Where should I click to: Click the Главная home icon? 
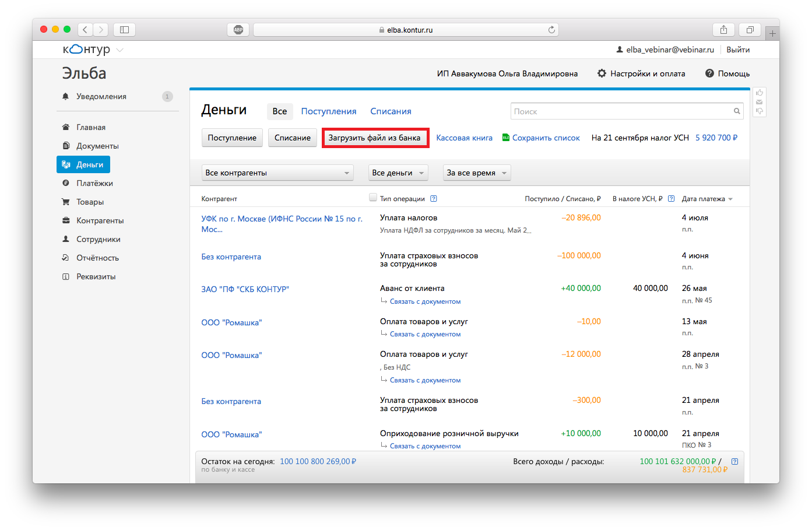pos(66,127)
